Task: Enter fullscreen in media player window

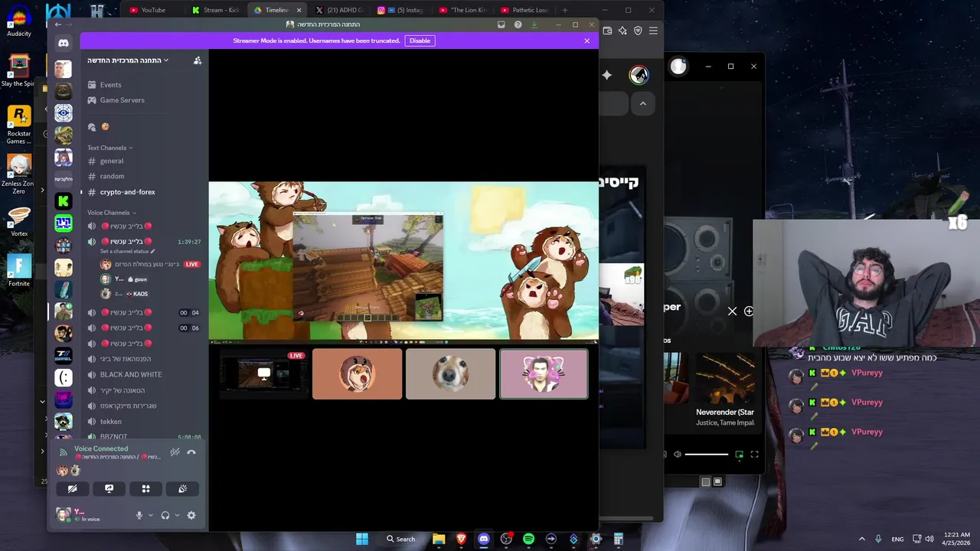Action: tap(754, 455)
